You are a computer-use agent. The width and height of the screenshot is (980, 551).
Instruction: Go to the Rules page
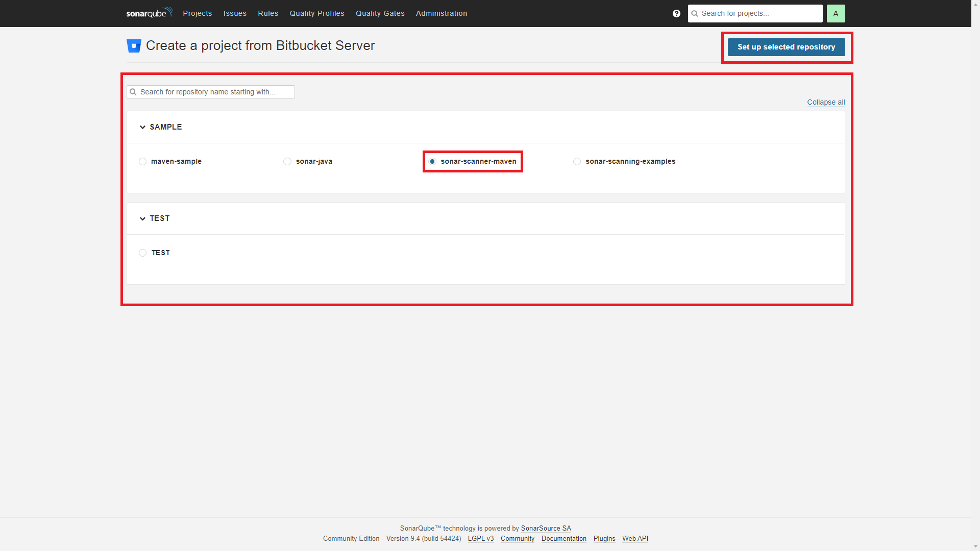(268, 13)
